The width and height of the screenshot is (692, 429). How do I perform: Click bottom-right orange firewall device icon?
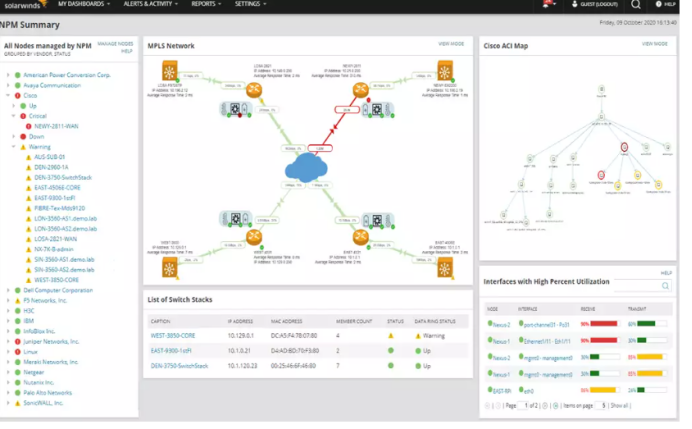click(x=445, y=267)
